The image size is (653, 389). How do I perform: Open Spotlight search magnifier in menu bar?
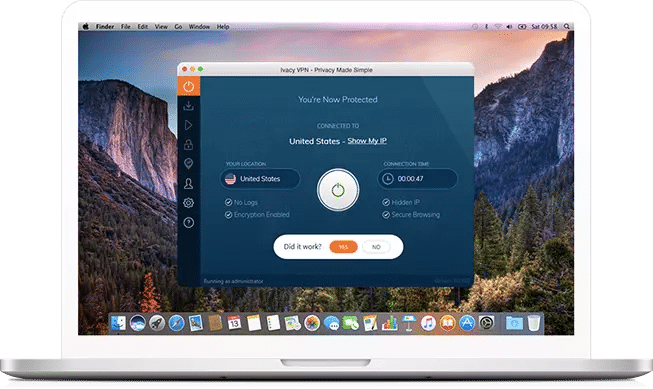click(567, 27)
